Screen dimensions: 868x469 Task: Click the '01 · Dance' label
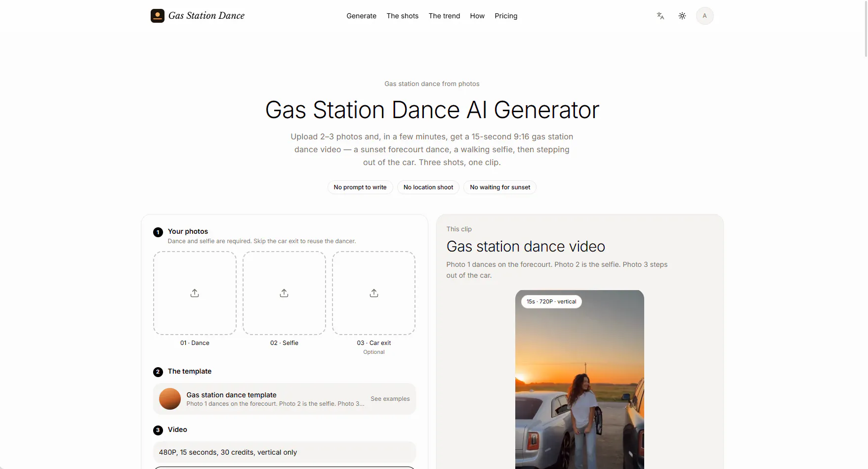pos(195,343)
